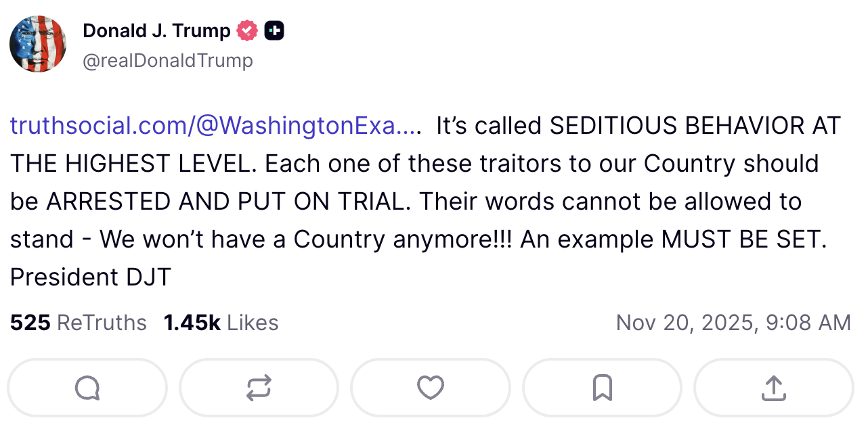Open the reply composer for this Truth

87,388
